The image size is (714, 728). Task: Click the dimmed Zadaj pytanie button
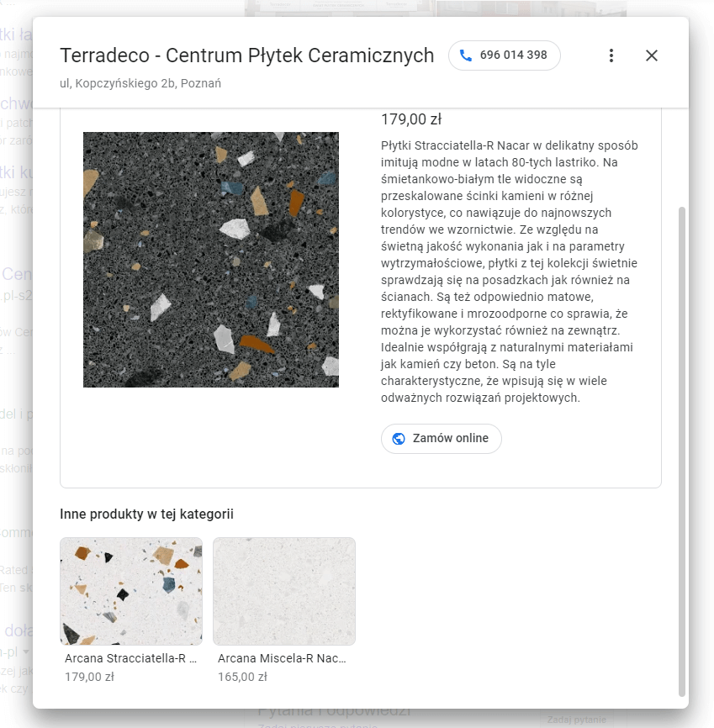coord(576,720)
